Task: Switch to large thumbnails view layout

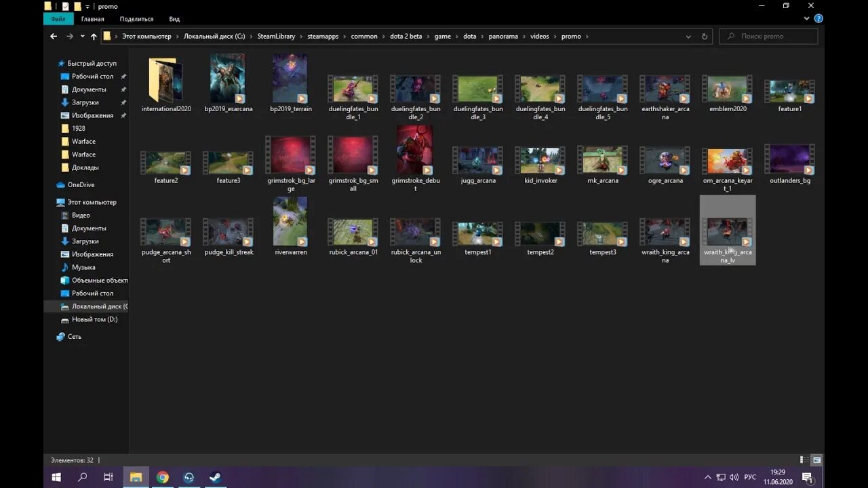Action: pyautogui.click(x=817, y=460)
